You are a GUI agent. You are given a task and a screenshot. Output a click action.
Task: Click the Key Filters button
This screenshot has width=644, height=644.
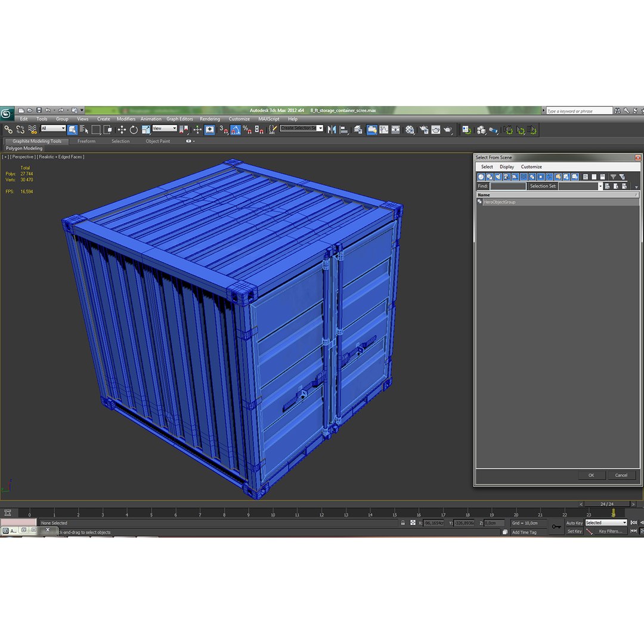pos(611,531)
